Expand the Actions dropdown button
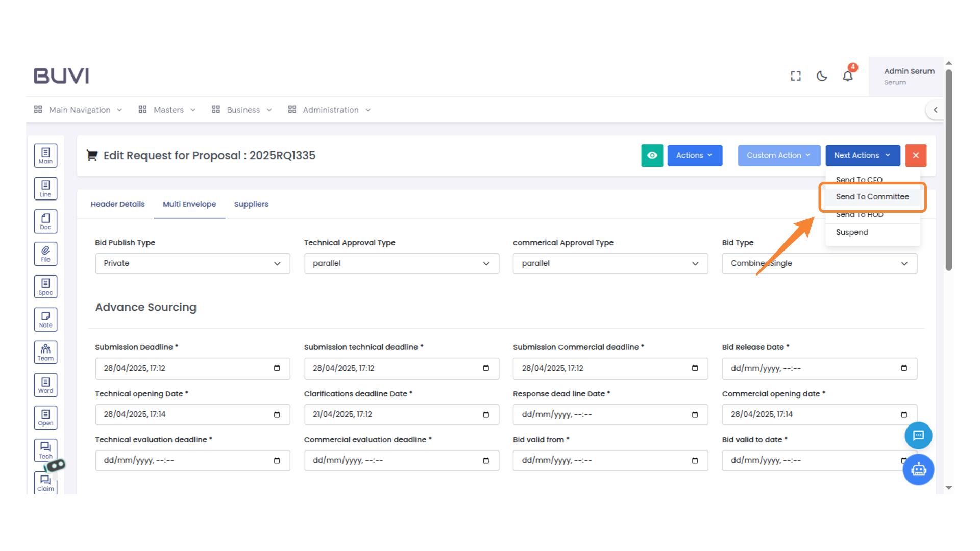This screenshot has height=551, width=980. coord(694,156)
